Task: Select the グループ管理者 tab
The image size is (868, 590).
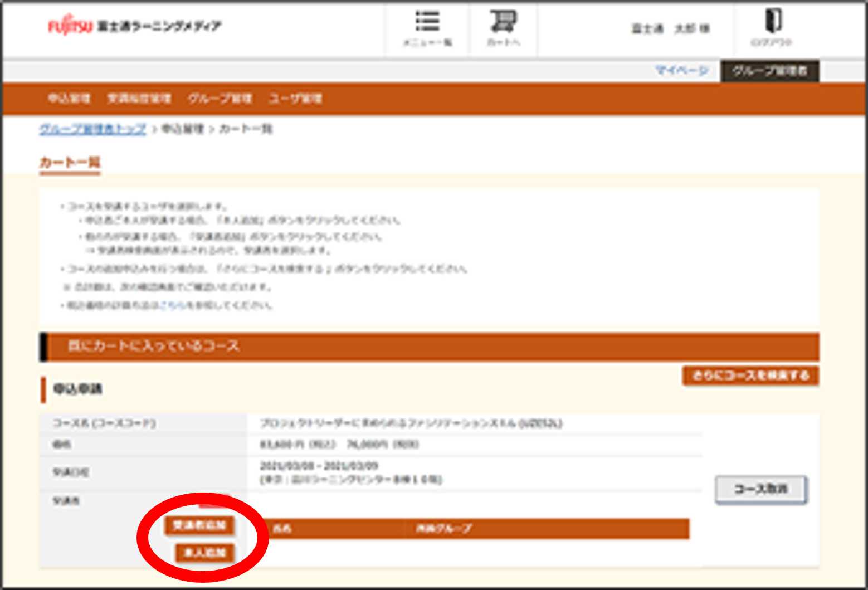Action: tap(769, 71)
